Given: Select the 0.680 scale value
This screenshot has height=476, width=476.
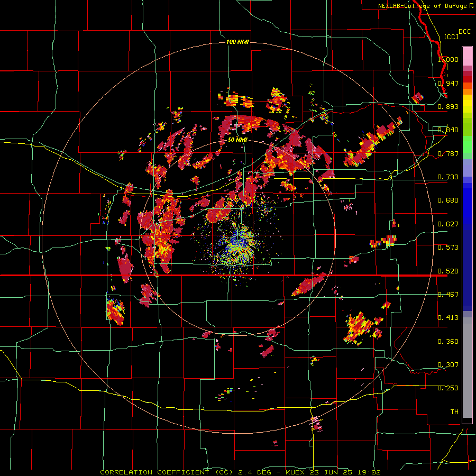Looking at the screenshot, I should point(448,200).
